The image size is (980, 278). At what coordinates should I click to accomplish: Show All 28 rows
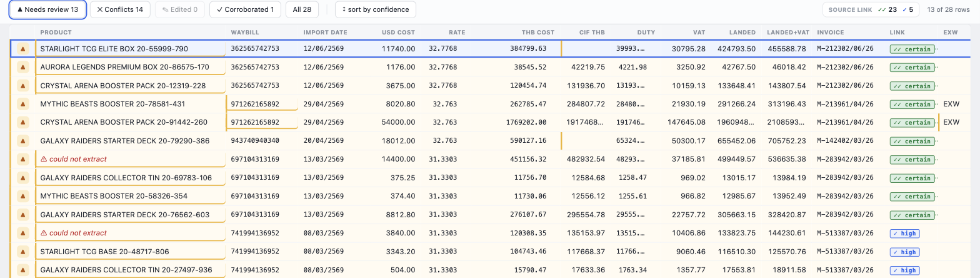click(302, 9)
